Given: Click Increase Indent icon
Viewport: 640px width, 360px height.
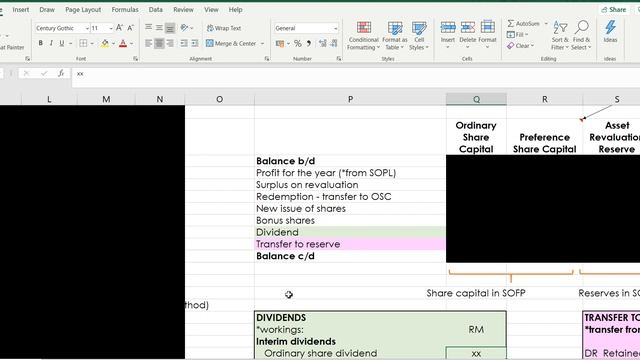Looking at the screenshot, I should point(195,43).
